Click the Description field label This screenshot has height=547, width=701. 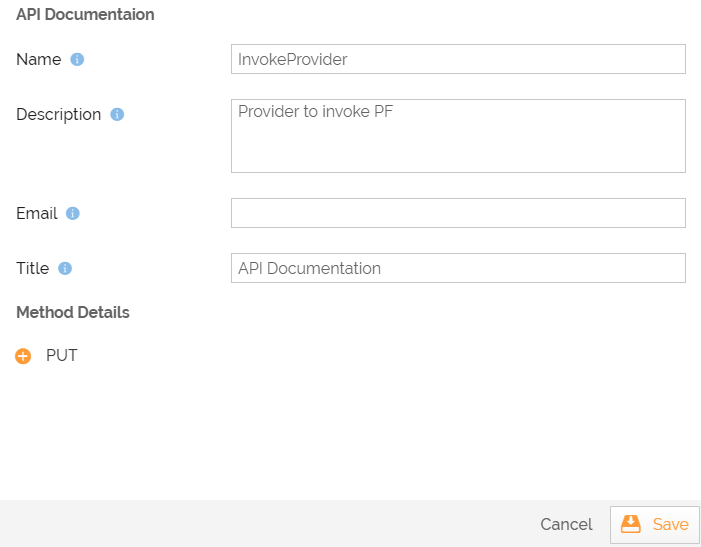click(58, 115)
